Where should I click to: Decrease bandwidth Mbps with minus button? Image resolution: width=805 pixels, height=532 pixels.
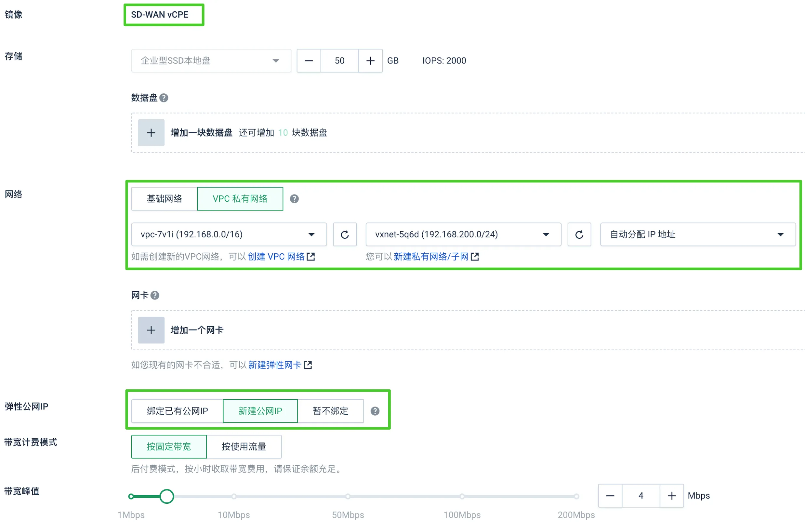[611, 496]
